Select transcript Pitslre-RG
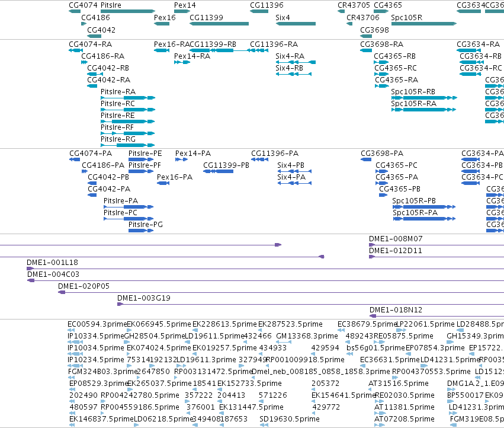Image resolution: width=504 pixels, height=428 pixels. pos(118,139)
